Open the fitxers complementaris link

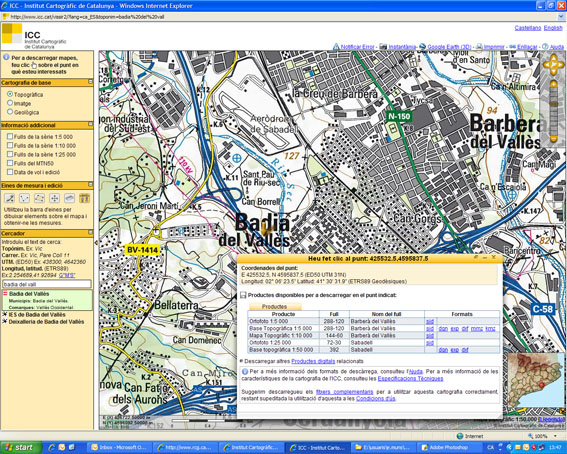pos(344,392)
